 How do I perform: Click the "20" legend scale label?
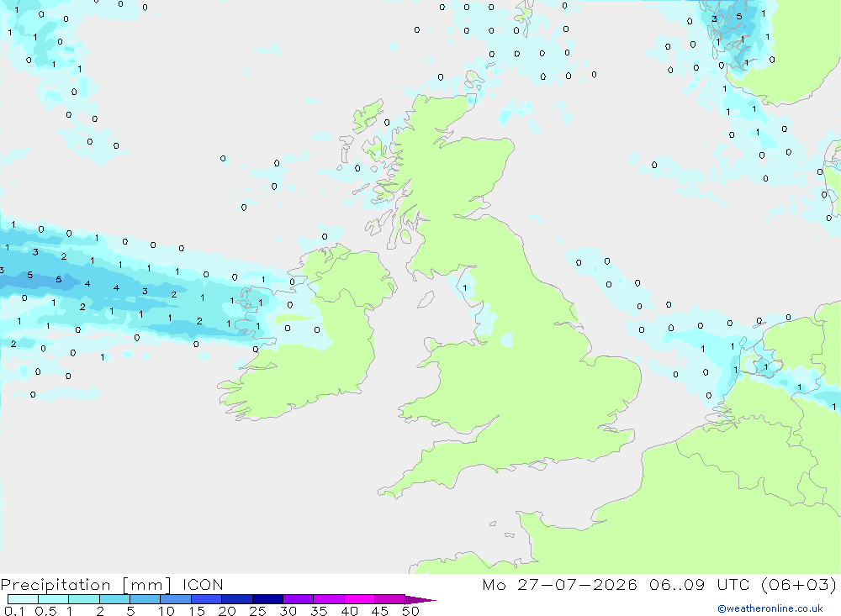pyautogui.click(x=227, y=611)
